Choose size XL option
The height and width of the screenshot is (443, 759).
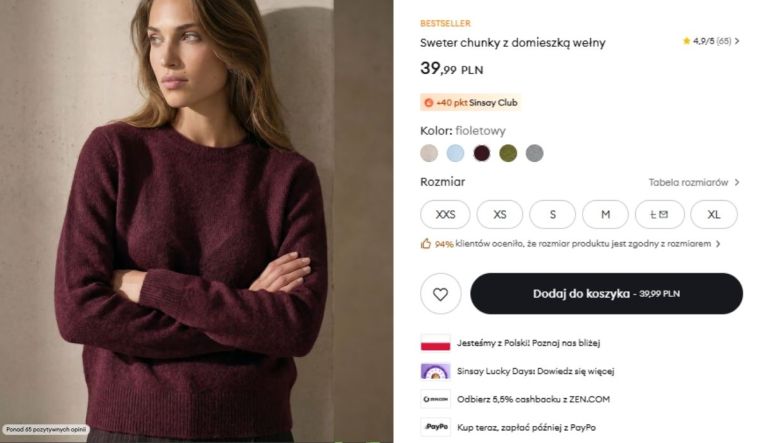(x=713, y=214)
